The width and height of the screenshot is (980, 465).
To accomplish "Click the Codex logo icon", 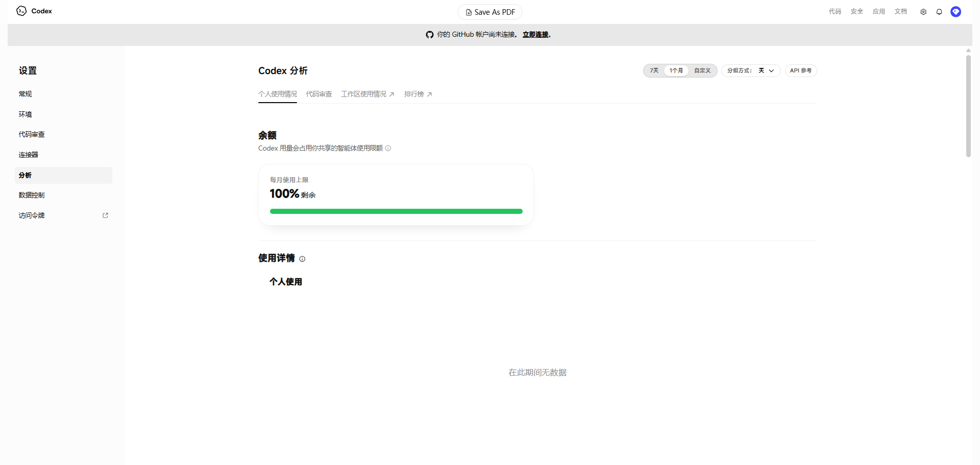I will (x=21, y=11).
